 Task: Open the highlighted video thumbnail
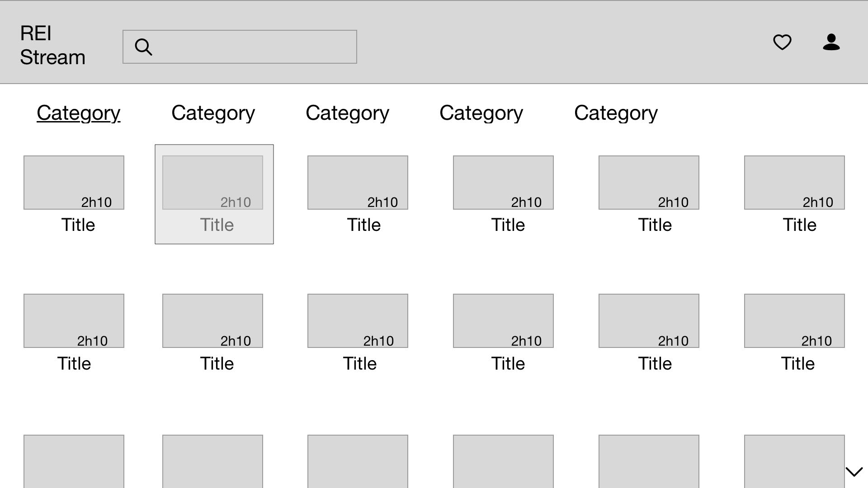coord(212,183)
